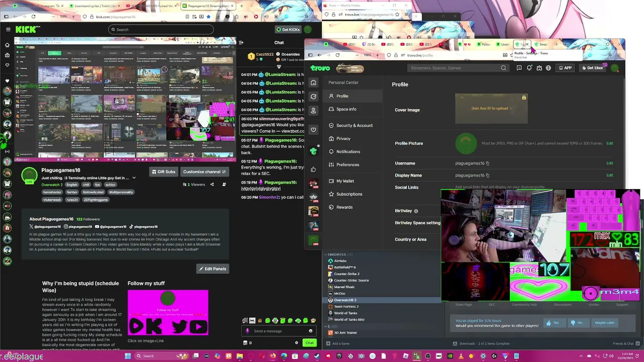Screen dimensions: 644x362
Task: Click the Overwatch 2 category link
Action: click(52, 185)
